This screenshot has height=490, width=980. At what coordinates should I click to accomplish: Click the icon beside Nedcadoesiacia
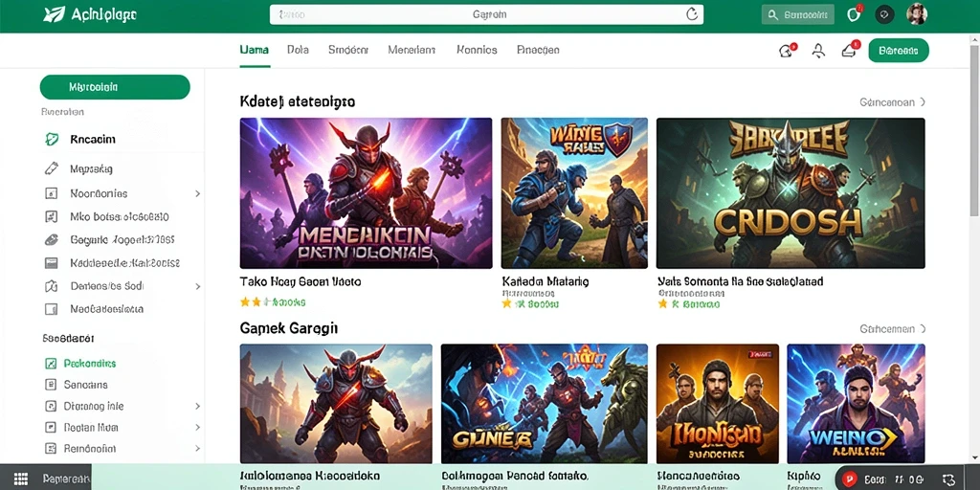click(x=52, y=309)
